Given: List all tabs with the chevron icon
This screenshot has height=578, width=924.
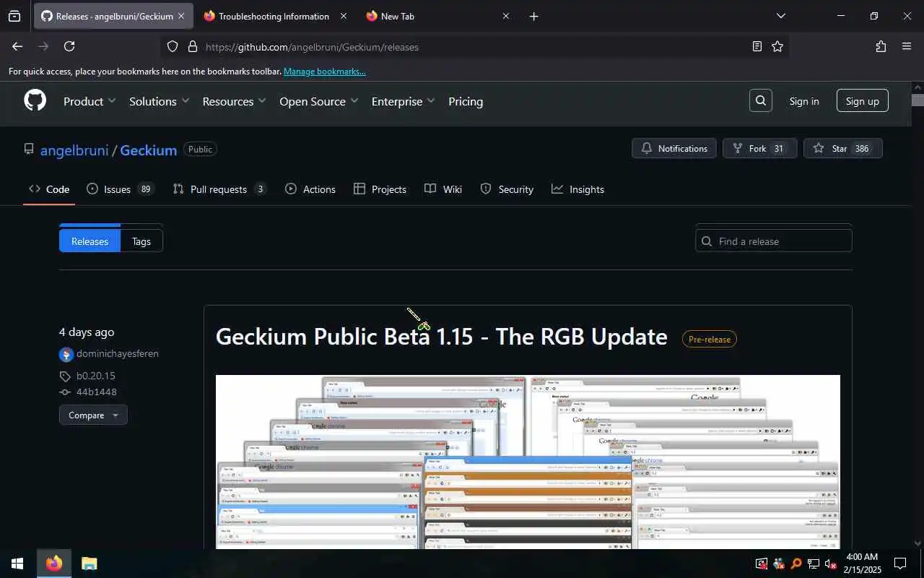Looking at the screenshot, I should [780, 16].
